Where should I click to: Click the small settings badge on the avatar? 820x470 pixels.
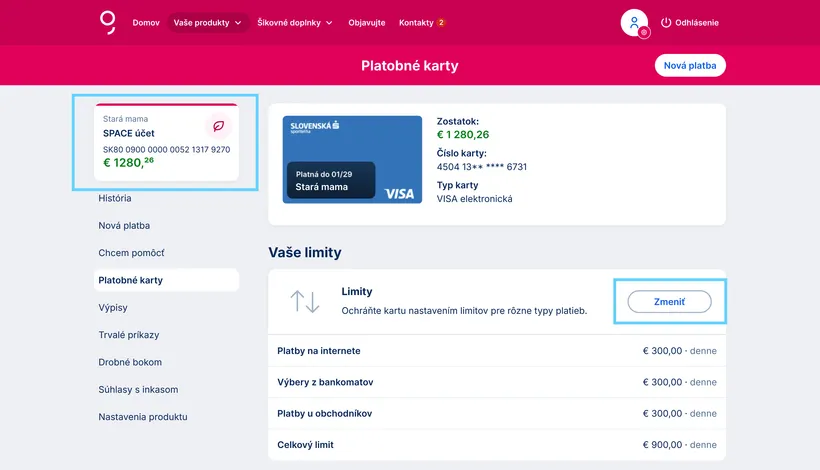(644, 32)
